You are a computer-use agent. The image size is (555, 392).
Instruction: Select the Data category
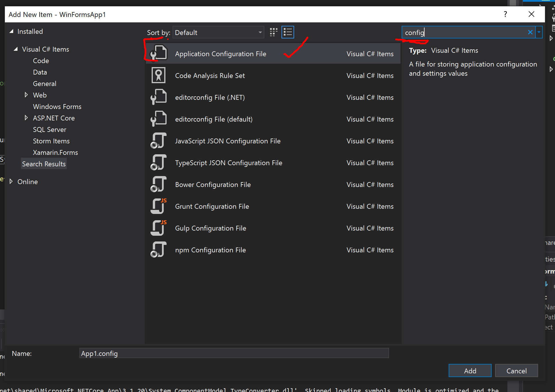pyautogui.click(x=40, y=72)
